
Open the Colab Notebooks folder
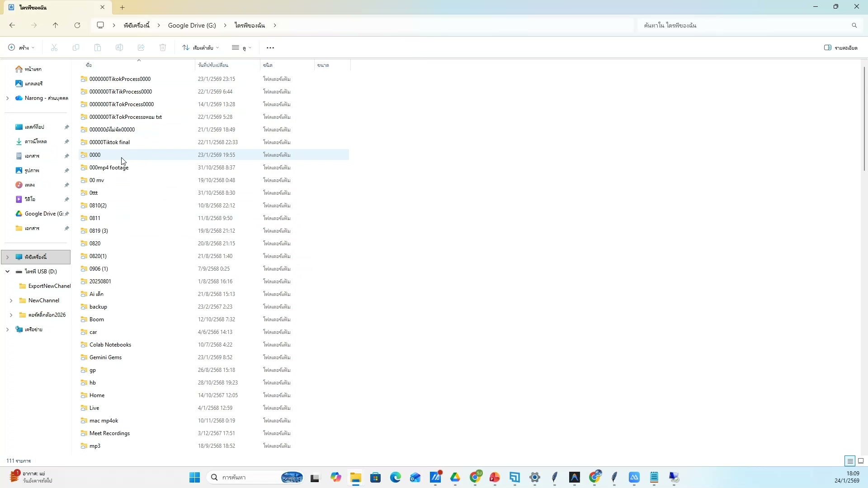110,345
